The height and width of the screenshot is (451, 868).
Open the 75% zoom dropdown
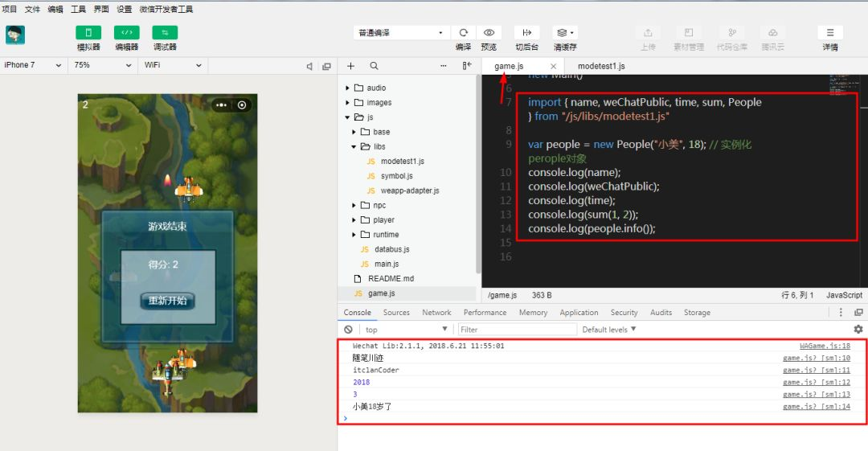click(104, 65)
